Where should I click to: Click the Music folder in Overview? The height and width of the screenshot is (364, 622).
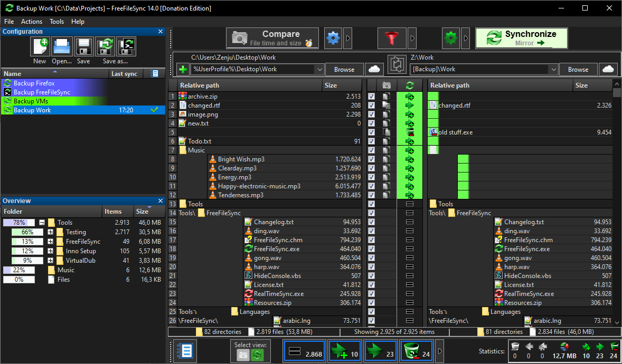click(x=66, y=270)
